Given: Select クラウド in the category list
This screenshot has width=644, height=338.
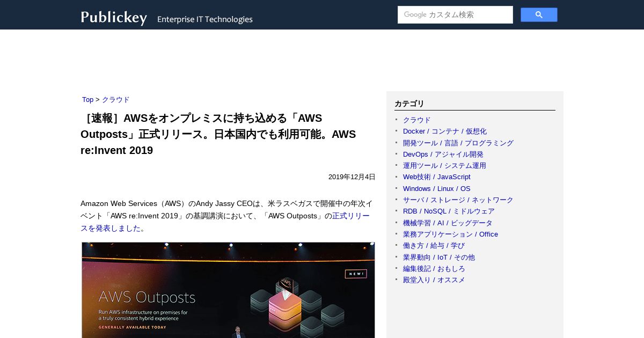Looking at the screenshot, I should pyautogui.click(x=417, y=120).
